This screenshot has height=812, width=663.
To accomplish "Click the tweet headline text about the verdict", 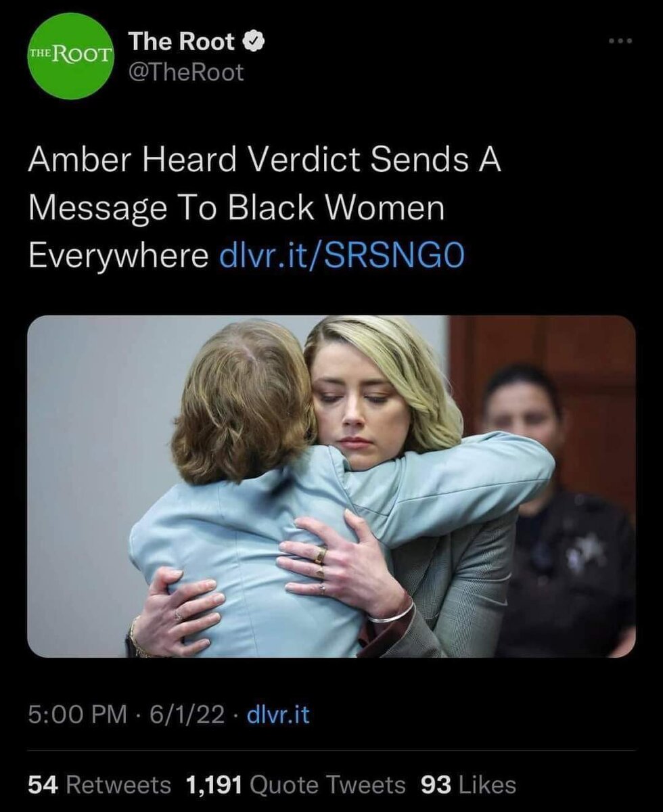I will tap(265, 209).
